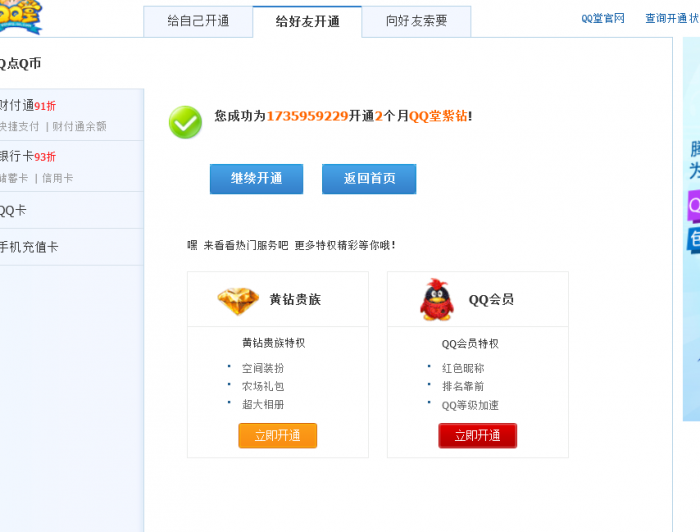The width and height of the screenshot is (700, 532).
Task: Click 排名靠前 privilege item
Action: click(463, 386)
